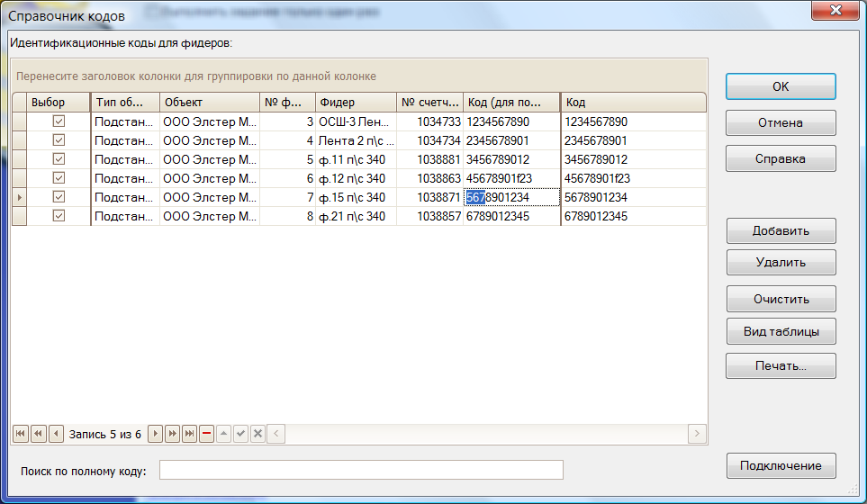Click the Добавить button
The height and width of the screenshot is (504, 867).
(x=781, y=231)
